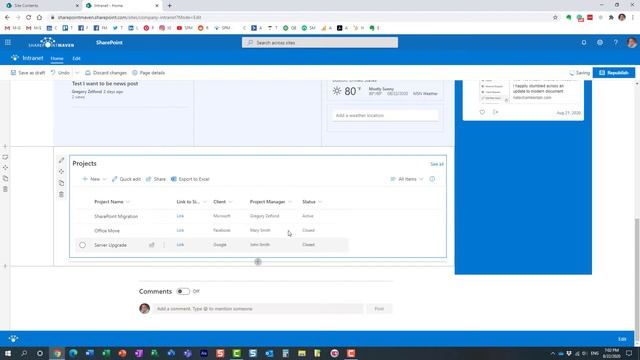Duplicate the Projects web part
Viewport: 640px width, 360px height.
pos(62,183)
